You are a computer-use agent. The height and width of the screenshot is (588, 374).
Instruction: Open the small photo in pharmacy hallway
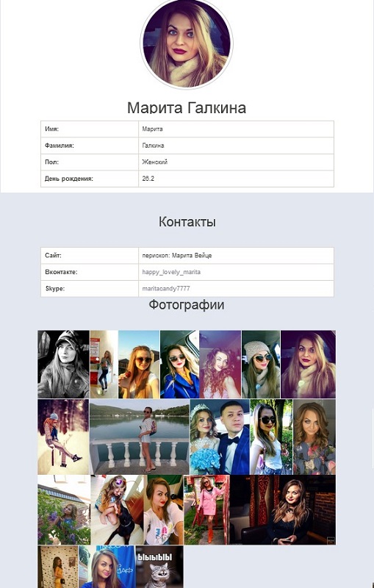tap(104, 364)
